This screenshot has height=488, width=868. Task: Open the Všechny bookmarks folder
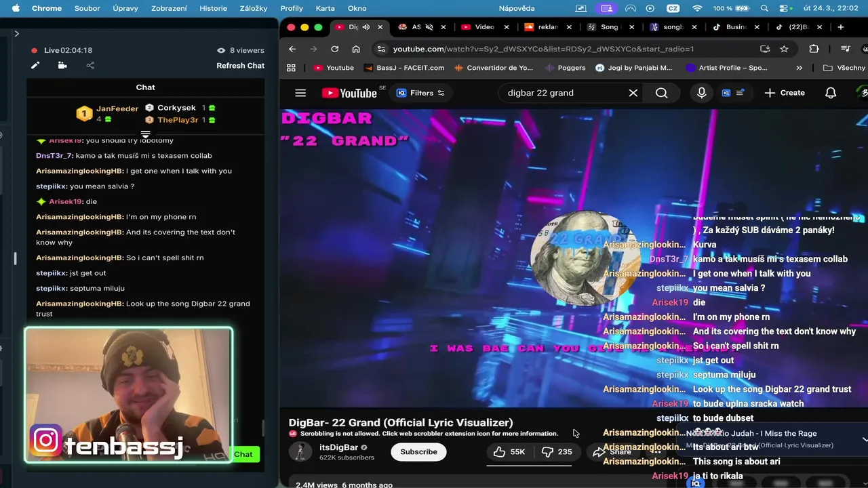[844, 68]
